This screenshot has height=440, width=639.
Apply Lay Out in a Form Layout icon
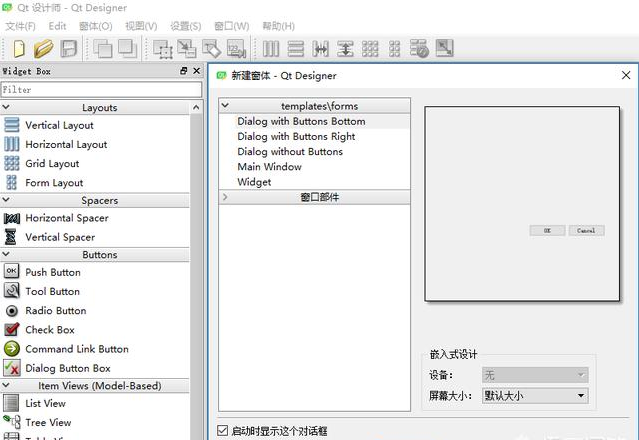394,48
